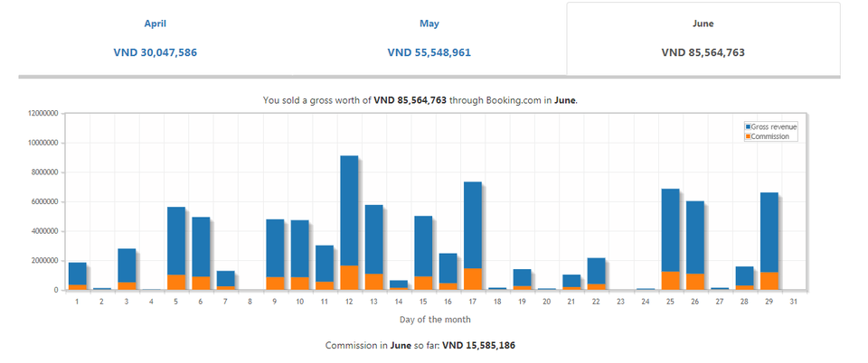Image resolution: width=868 pixels, height=363 pixels.
Task: Click the orange commission bar for day 17
Action: click(472, 279)
